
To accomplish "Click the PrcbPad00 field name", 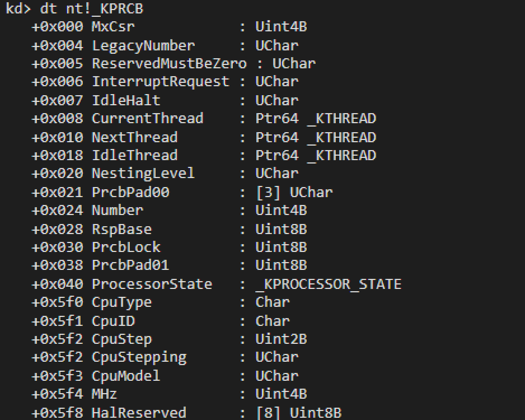I will (x=130, y=192).
